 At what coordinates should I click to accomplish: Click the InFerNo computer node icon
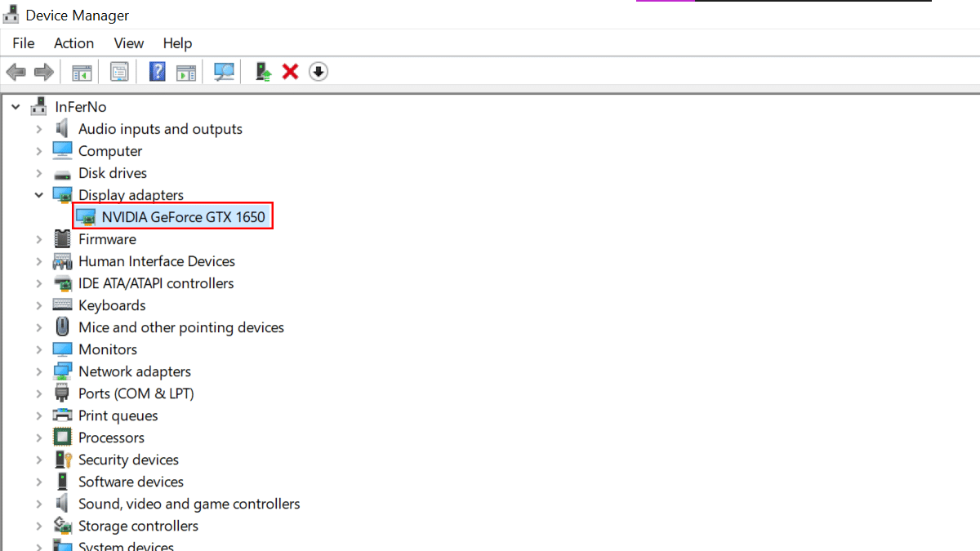(38, 107)
